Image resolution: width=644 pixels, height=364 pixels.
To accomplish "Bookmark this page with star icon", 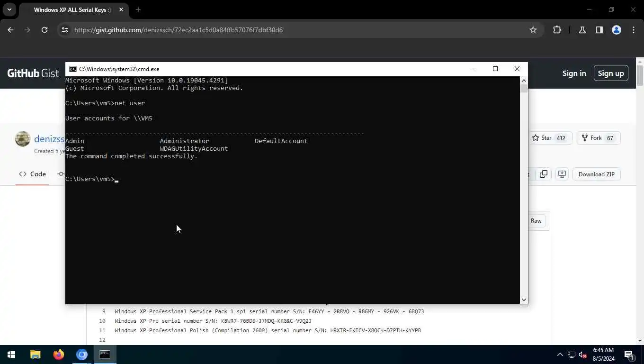I will [x=533, y=30].
